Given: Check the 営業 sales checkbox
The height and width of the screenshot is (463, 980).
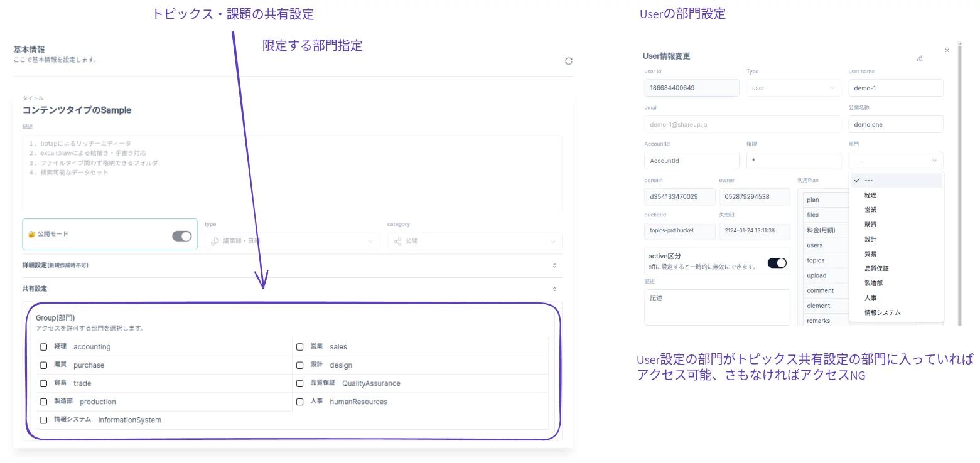Looking at the screenshot, I should coord(299,347).
